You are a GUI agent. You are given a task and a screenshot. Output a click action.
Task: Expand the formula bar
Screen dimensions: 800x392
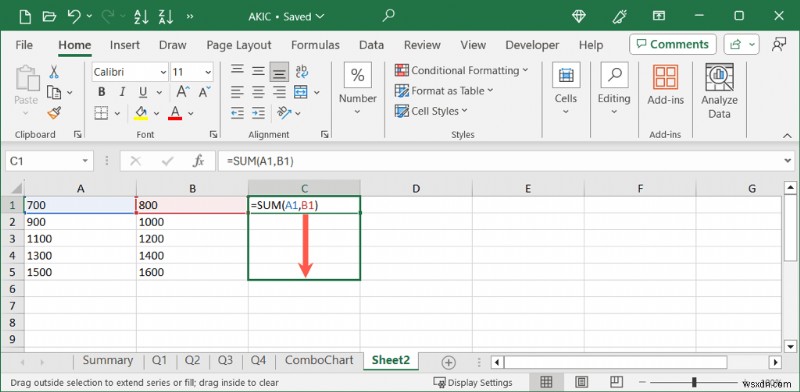click(789, 161)
